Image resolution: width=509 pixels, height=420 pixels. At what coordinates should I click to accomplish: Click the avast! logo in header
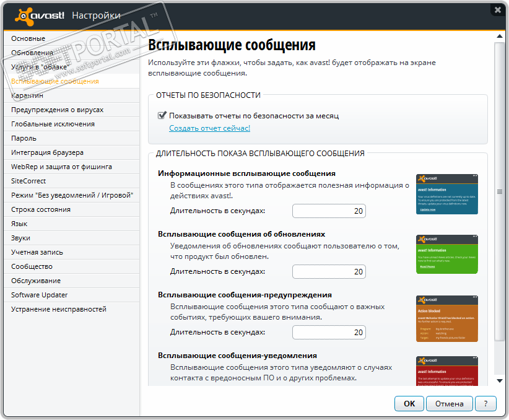pyautogui.click(x=40, y=16)
